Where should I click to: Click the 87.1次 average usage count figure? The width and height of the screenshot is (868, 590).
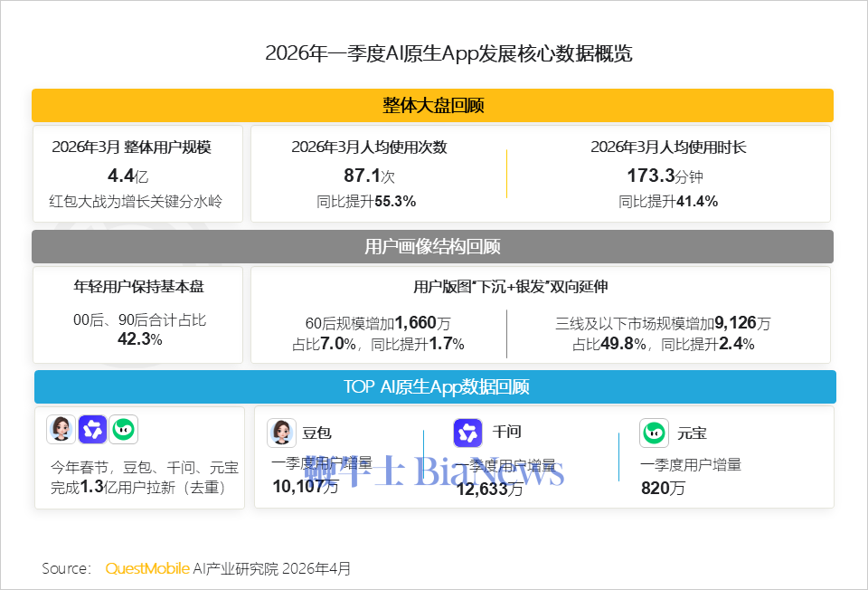click(368, 176)
